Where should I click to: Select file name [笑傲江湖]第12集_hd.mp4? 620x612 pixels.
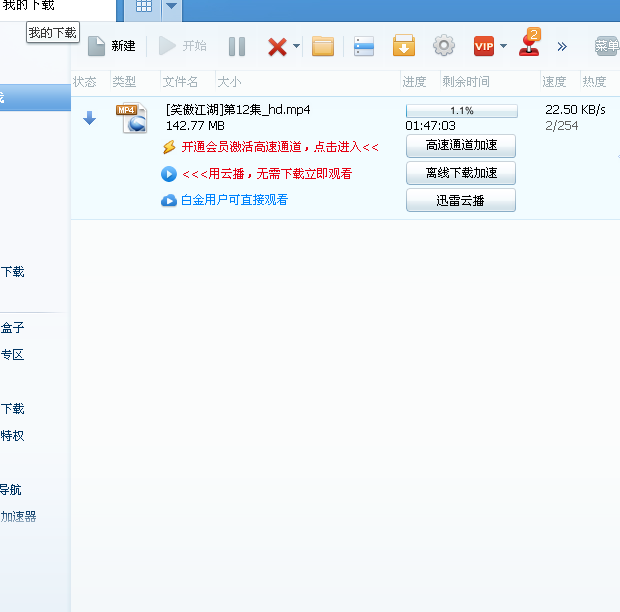(238, 110)
